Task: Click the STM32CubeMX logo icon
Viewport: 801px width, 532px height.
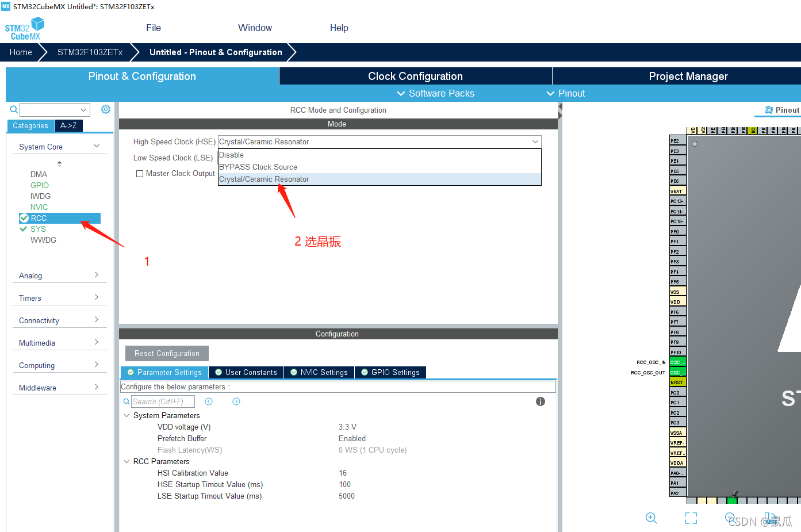Action: coord(25,28)
